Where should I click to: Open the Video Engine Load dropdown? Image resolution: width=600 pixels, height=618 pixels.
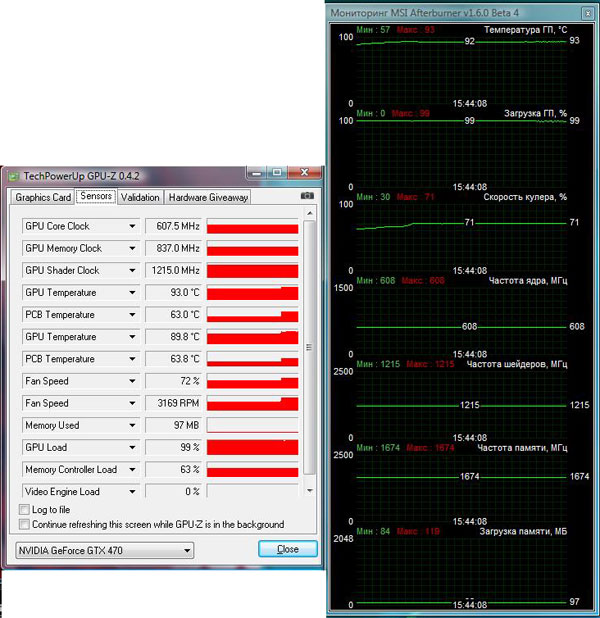click(x=132, y=491)
